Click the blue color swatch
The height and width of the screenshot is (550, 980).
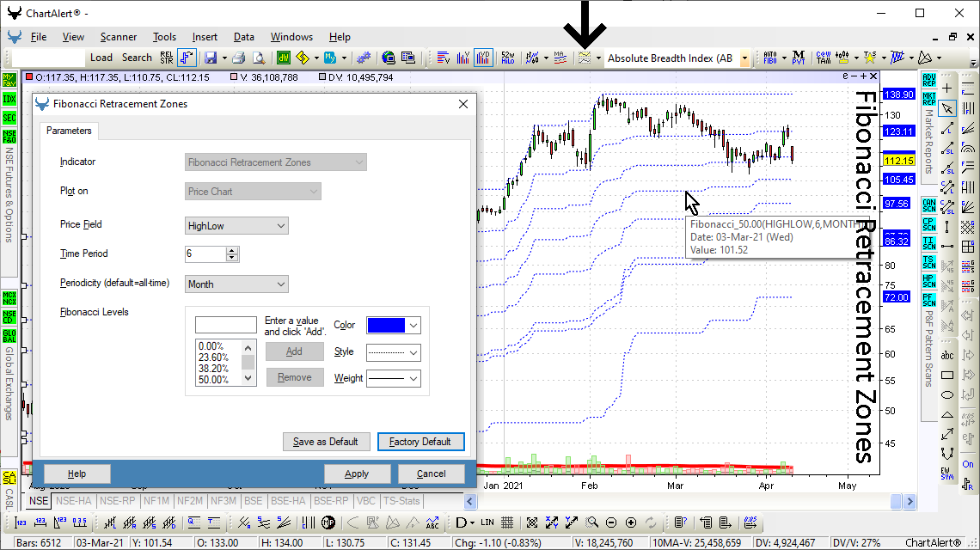click(386, 325)
